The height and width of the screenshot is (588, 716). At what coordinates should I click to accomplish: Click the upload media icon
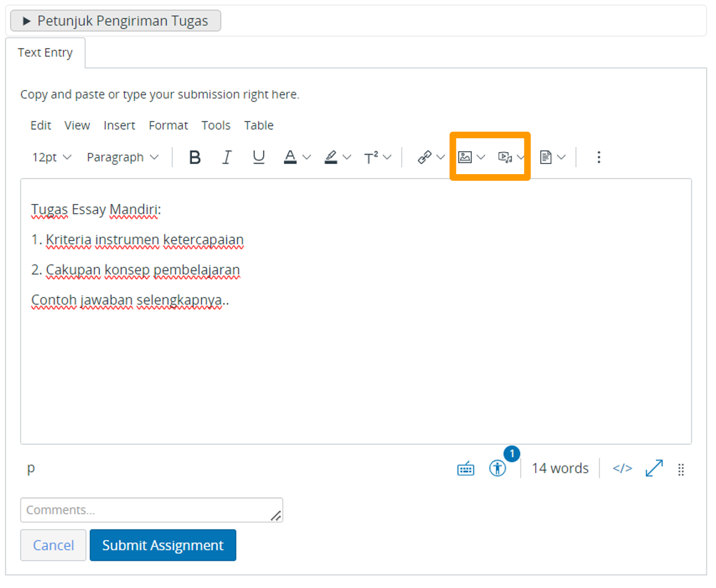pyautogui.click(x=505, y=157)
